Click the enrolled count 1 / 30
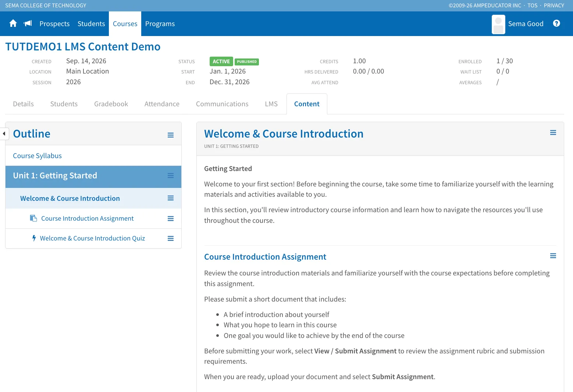The height and width of the screenshot is (392, 573). pos(504,61)
